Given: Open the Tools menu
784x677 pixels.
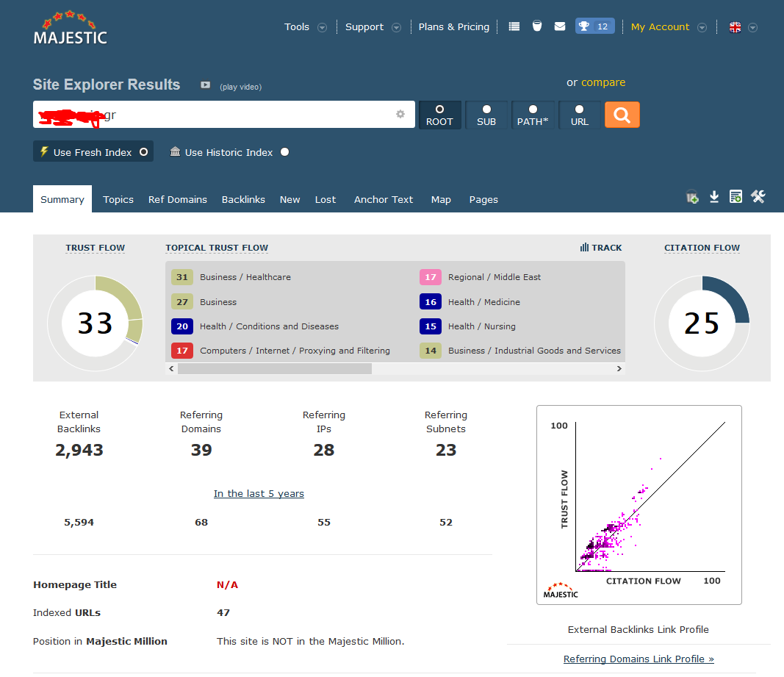Looking at the screenshot, I should [297, 27].
